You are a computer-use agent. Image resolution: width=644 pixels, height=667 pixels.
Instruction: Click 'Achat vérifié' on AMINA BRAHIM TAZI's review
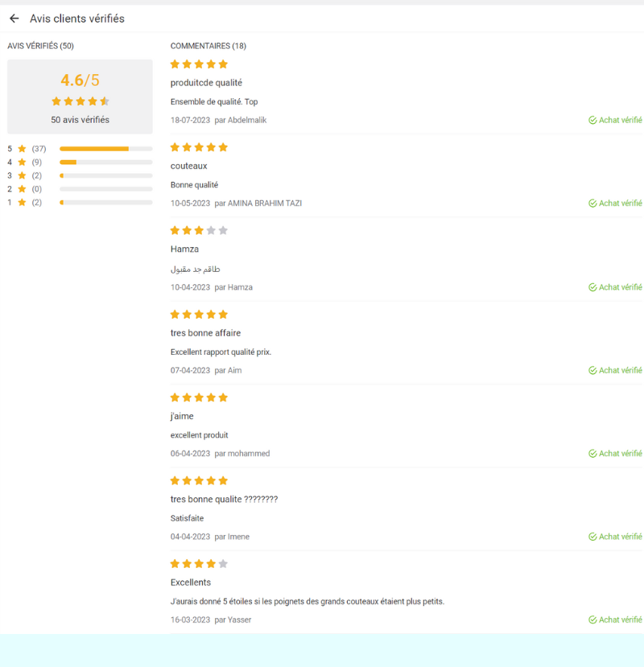[x=620, y=204]
